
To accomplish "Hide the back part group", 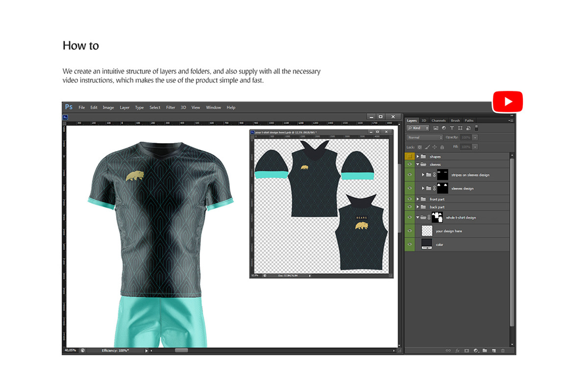I will [x=409, y=207].
